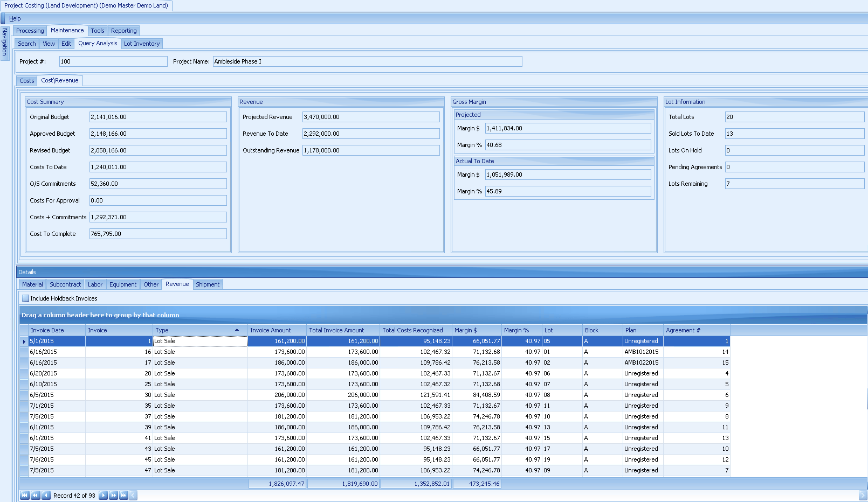Click the previous record arrow

point(46,495)
